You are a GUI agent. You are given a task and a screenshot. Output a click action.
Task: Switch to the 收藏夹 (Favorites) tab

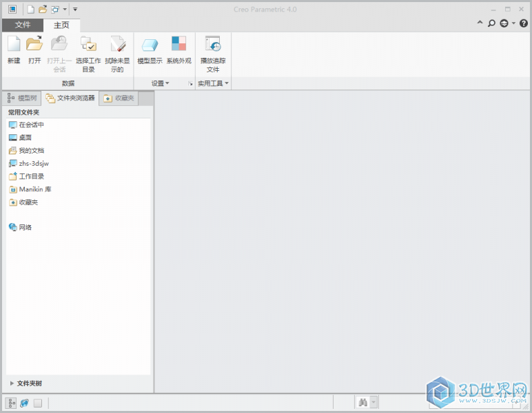119,98
